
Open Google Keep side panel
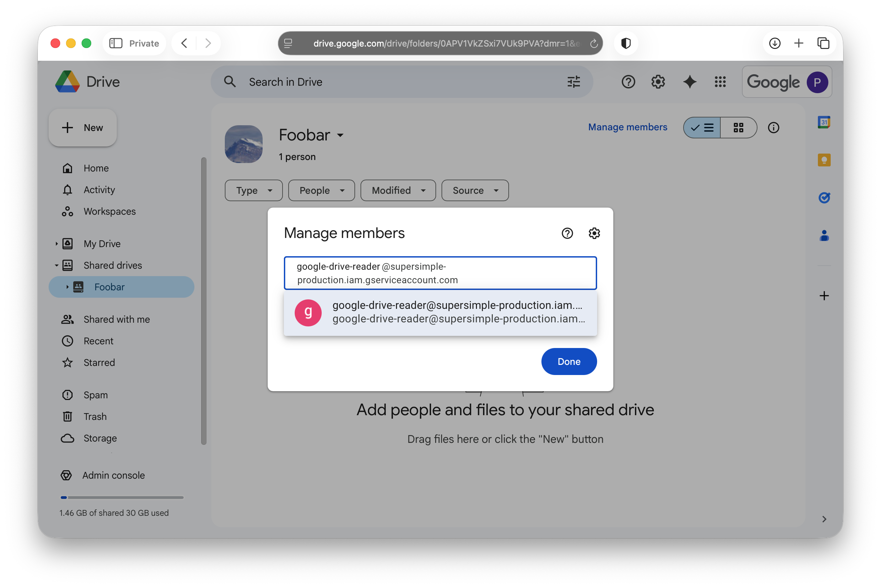[x=824, y=160]
